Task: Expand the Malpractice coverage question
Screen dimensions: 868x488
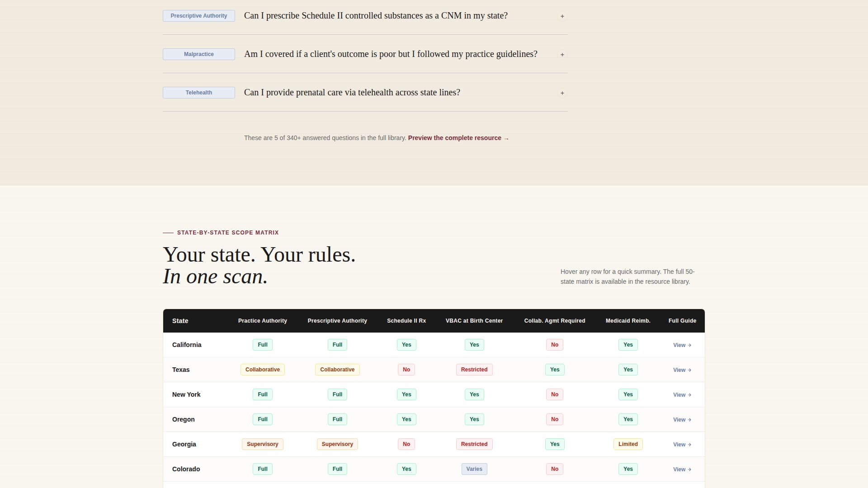Action: (x=562, y=55)
